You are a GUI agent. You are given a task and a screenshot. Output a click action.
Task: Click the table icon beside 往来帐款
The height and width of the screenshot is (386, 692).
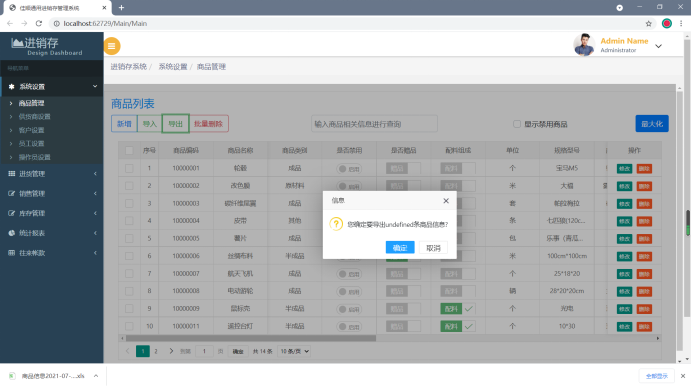[11, 253]
